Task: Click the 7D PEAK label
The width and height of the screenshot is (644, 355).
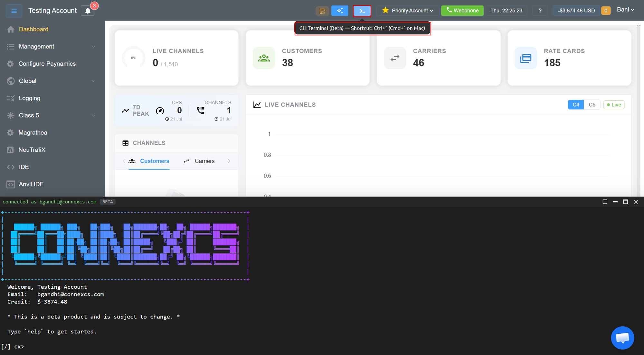Action: tap(141, 111)
